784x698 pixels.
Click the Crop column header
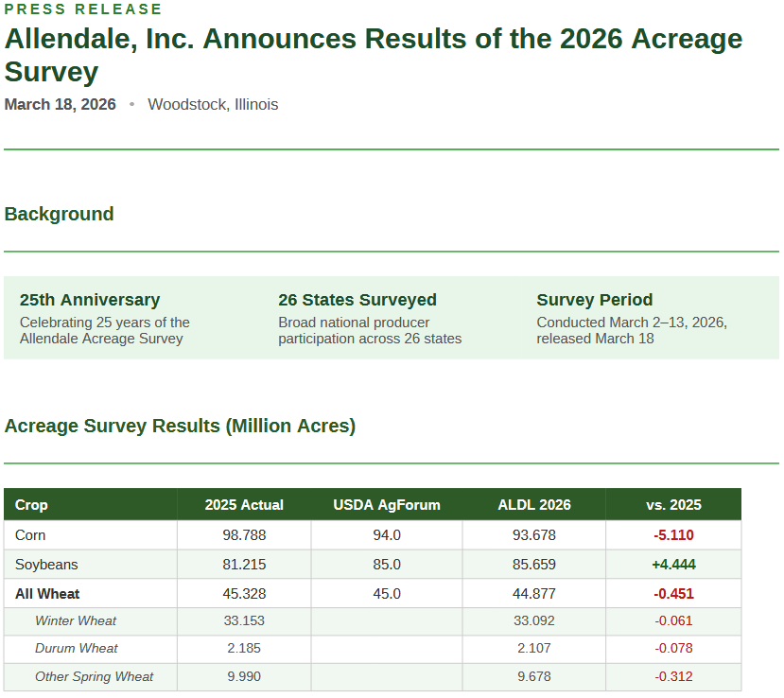(31, 504)
